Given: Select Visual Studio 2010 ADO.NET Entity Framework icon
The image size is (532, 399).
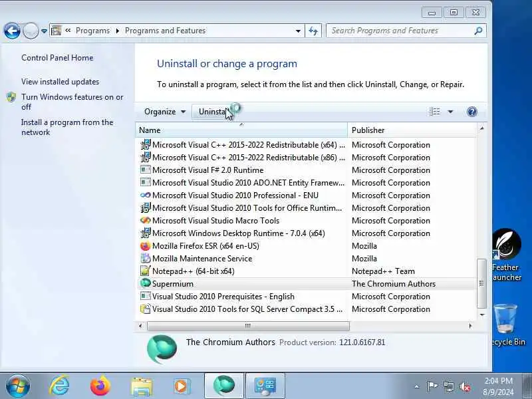Looking at the screenshot, I should (145, 182).
